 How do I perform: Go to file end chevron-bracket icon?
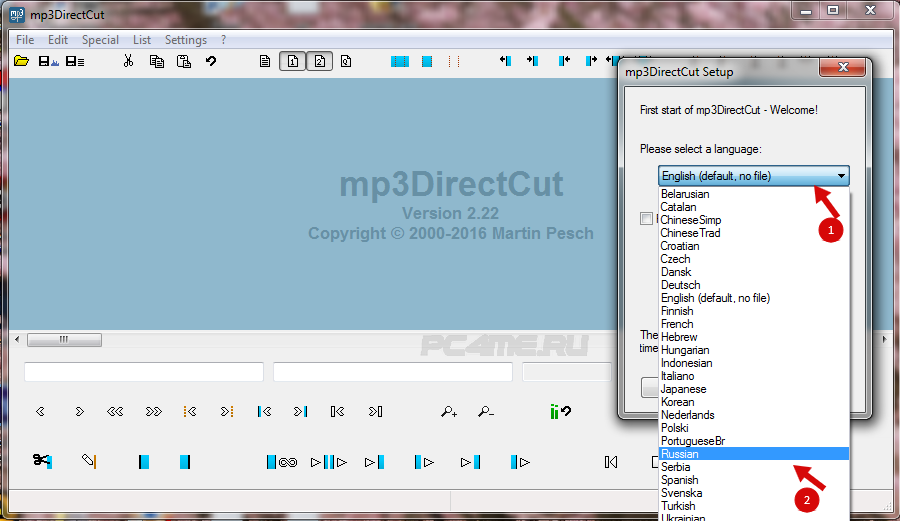pos(375,411)
